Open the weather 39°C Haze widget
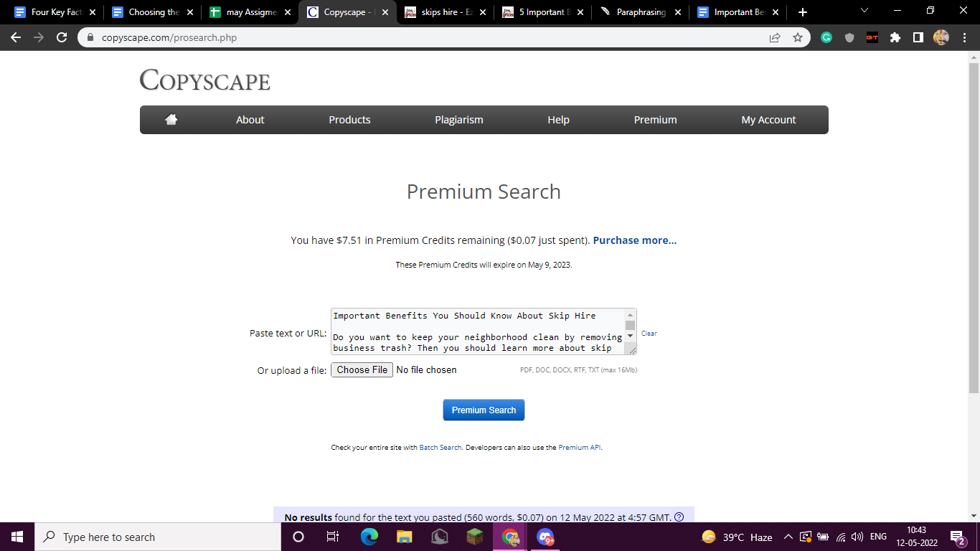 (x=737, y=537)
